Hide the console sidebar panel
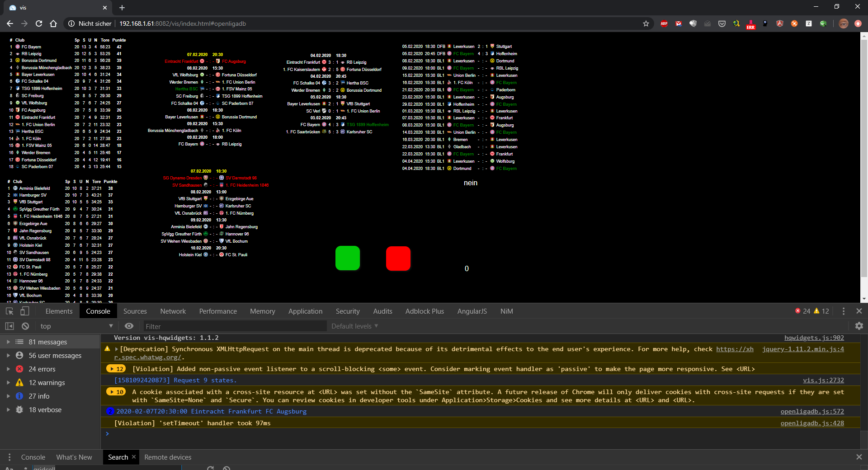Viewport: 868px width, 470px height. (x=9, y=326)
